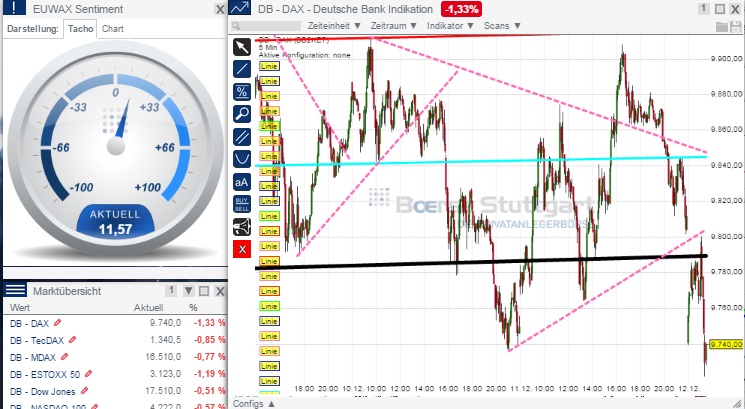
Task: Click the pencil icon next to DB - Dow Jones
Action: [84, 391]
